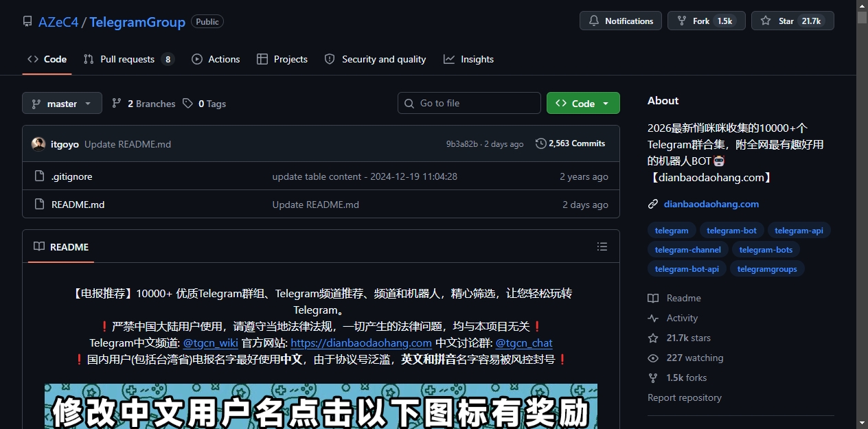Click the page scrollbar down arrow
The height and width of the screenshot is (429, 868).
[862, 424]
